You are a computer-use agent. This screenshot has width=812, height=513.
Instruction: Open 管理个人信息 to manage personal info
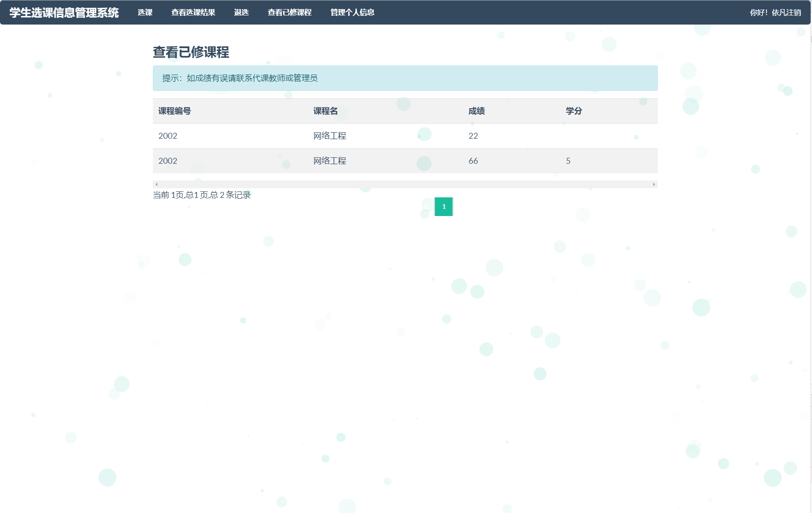click(352, 12)
